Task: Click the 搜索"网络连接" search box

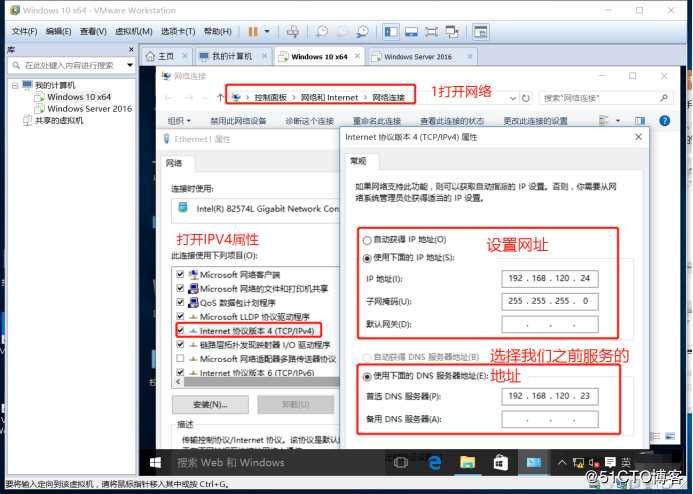Action: (605, 98)
